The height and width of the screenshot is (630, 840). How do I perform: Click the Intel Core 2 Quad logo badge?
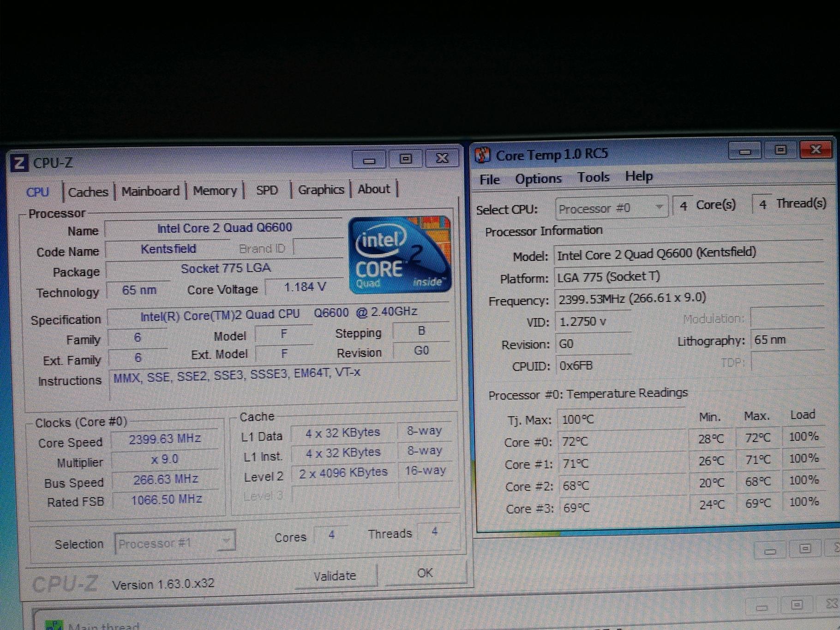tap(400, 254)
